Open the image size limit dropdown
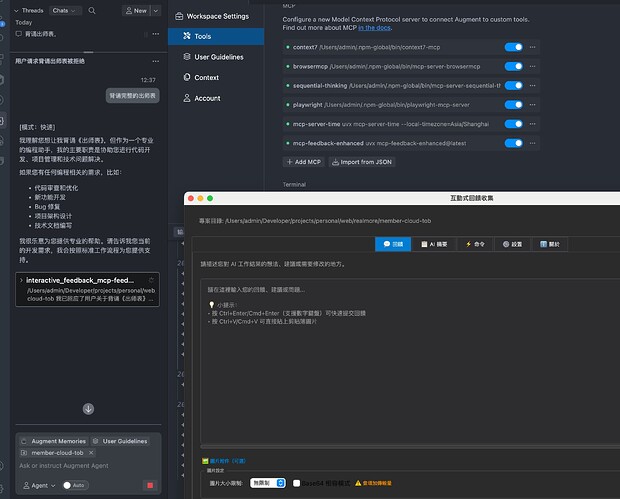The height and width of the screenshot is (499, 620). [x=268, y=483]
